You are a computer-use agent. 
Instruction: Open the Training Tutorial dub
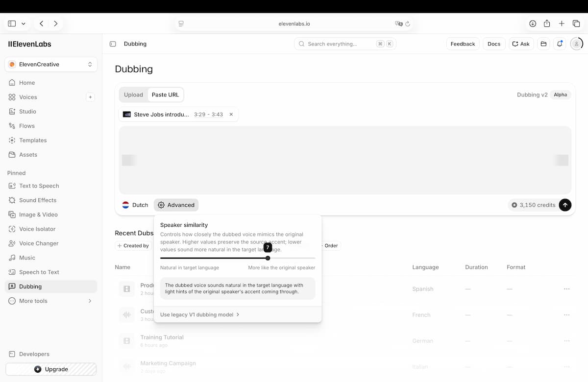point(345,341)
